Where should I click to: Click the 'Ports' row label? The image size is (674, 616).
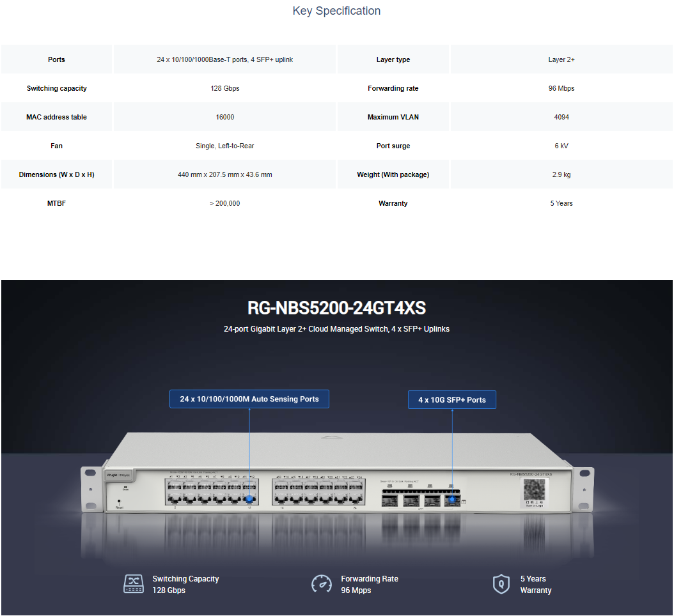click(x=56, y=59)
